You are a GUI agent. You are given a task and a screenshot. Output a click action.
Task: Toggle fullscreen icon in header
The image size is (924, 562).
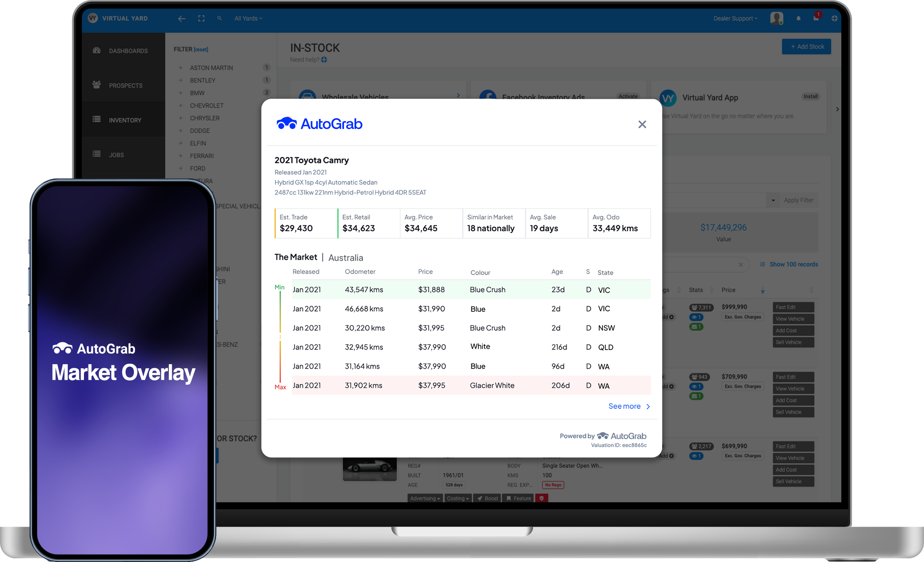[201, 19]
